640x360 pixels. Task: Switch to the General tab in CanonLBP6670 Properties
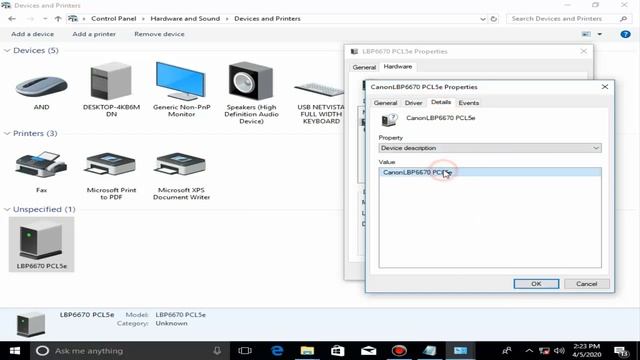(385, 103)
